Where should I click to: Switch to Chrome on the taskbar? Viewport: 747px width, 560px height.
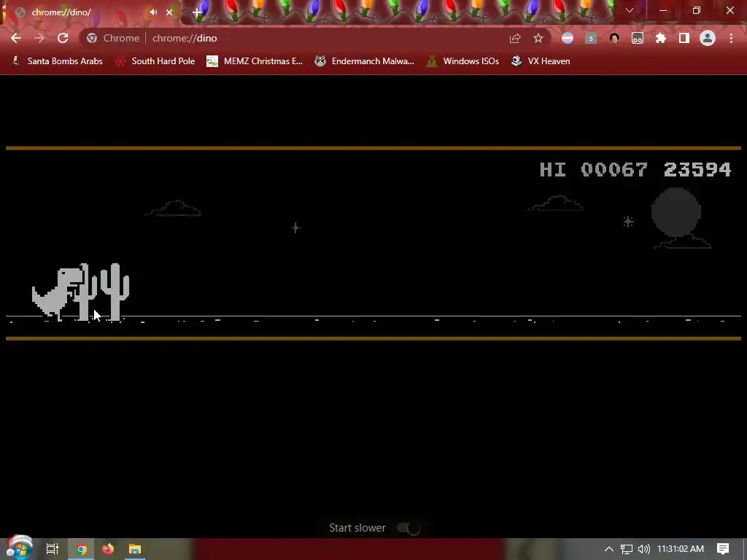[x=81, y=549]
